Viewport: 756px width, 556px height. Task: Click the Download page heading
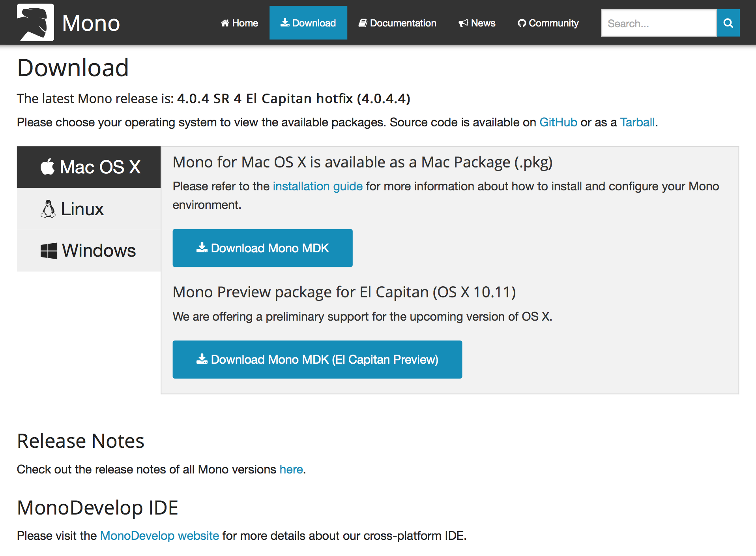pyautogui.click(x=73, y=68)
